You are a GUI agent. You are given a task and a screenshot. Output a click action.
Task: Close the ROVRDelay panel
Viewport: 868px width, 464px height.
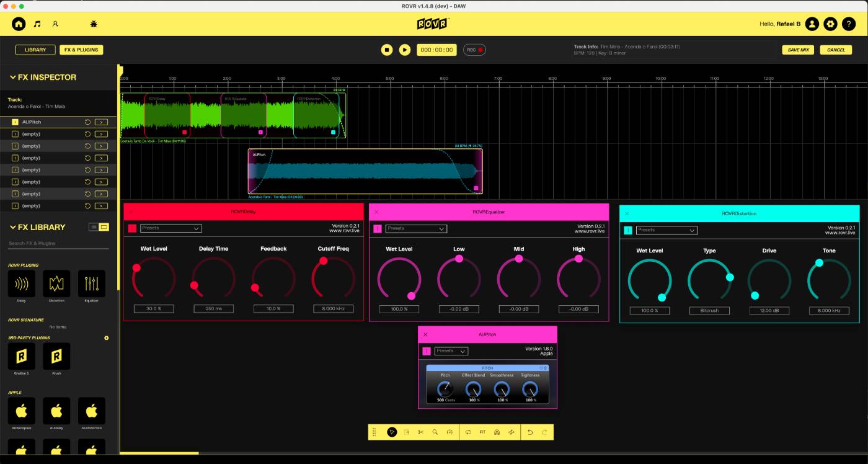(131, 212)
